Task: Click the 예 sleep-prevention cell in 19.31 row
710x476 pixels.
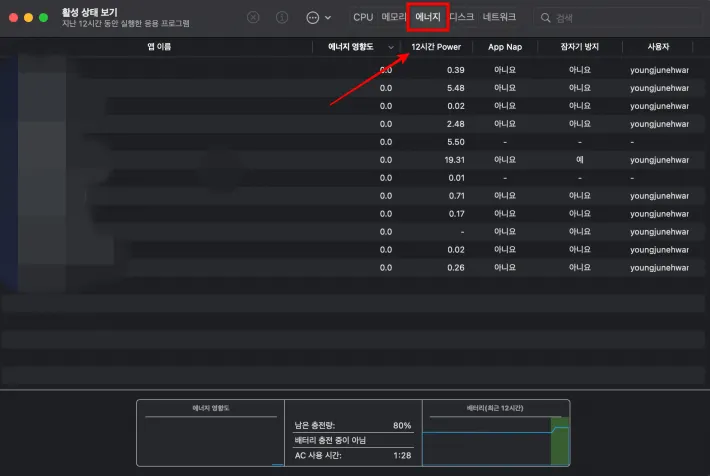Action: 580,160
